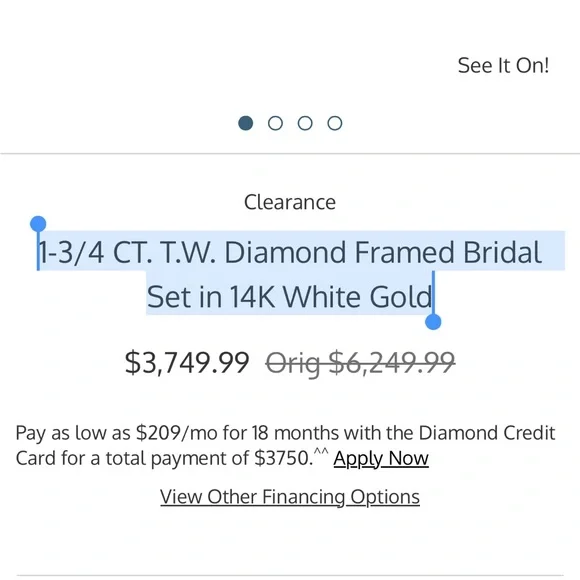Jump to the fourth carousel dot
The height and width of the screenshot is (580, 580).
(x=335, y=123)
